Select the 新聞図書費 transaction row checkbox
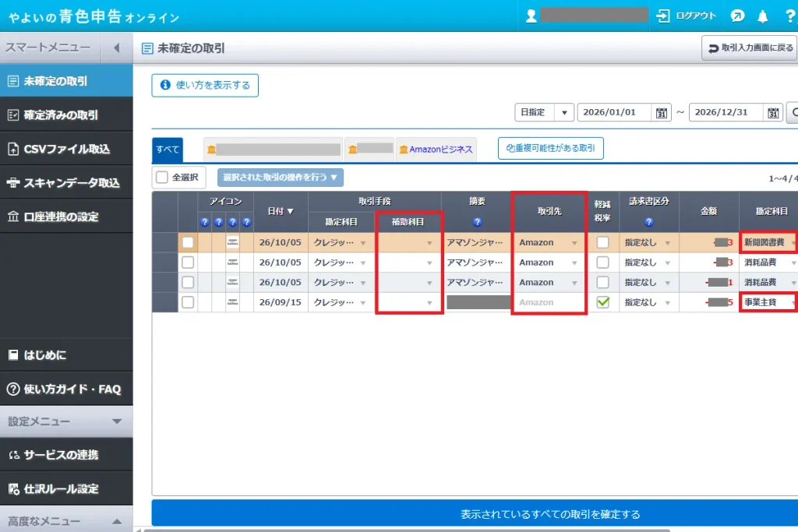This screenshot has height=532, width=798. tap(188, 242)
